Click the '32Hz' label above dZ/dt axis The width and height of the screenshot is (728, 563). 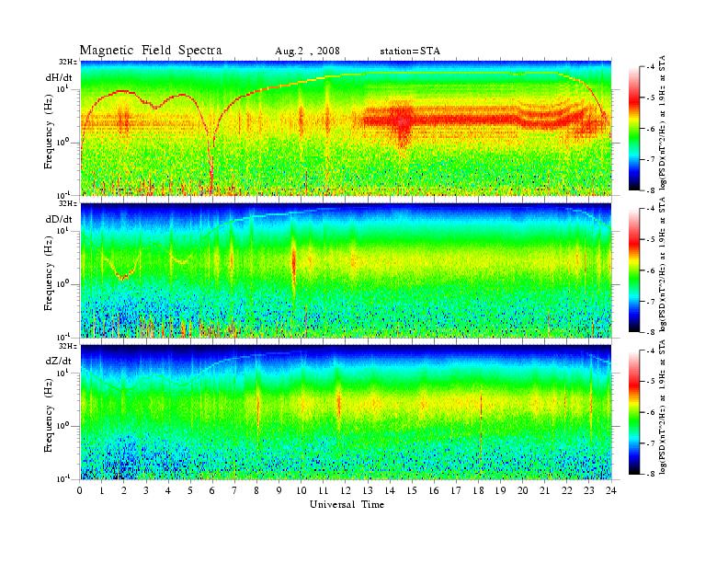pos(68,346)
